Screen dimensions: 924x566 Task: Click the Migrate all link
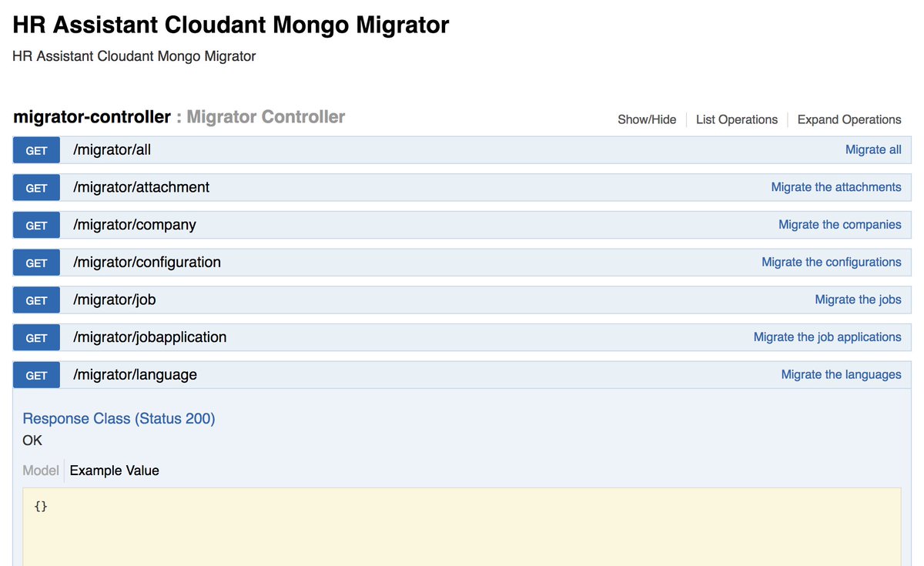pos(873,149)
